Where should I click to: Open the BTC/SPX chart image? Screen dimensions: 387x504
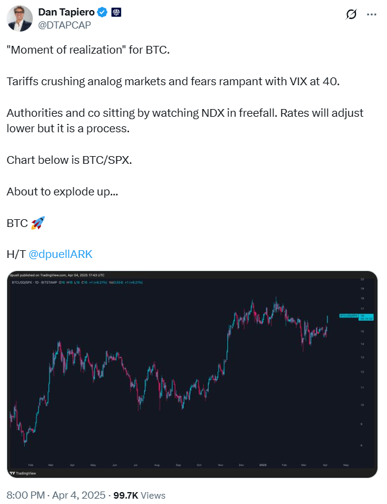point(192,374)
